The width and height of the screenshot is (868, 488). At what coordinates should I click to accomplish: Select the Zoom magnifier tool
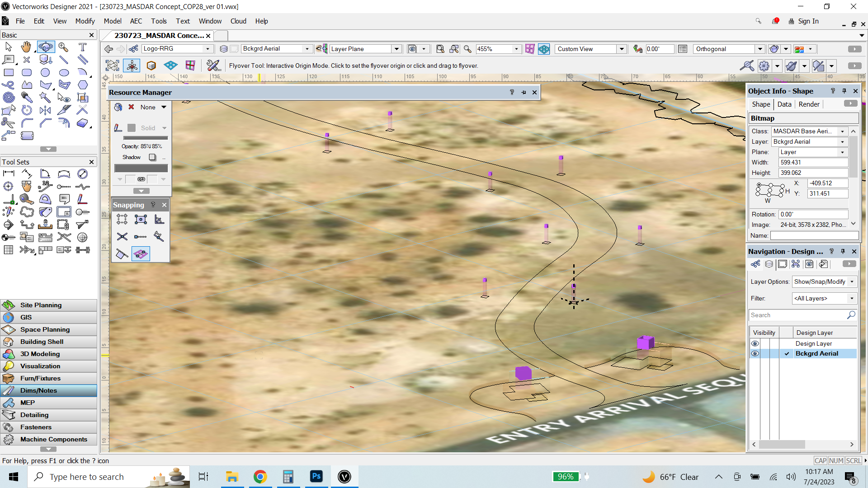(63, 47)
